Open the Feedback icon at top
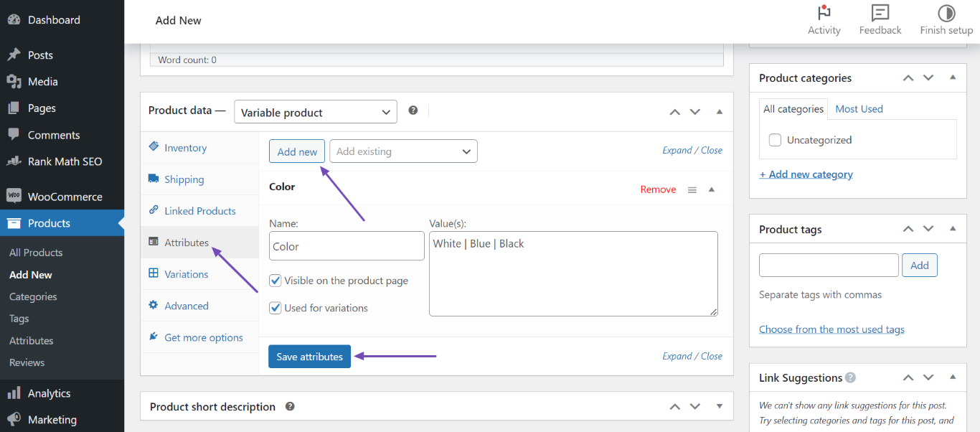This screenshot has height=432, width=980. point(880,13)
